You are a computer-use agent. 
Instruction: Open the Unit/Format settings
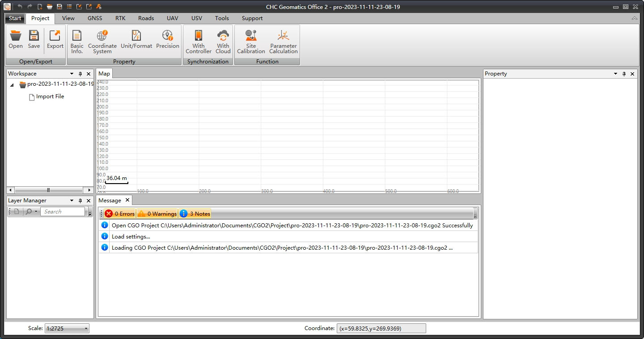(136, 39)
